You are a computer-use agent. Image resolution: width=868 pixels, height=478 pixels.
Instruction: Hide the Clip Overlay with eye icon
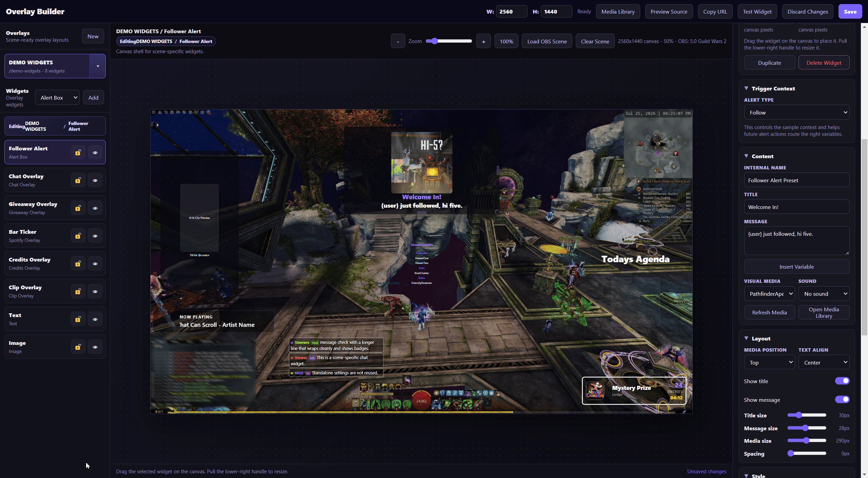(x=95, y=291)
